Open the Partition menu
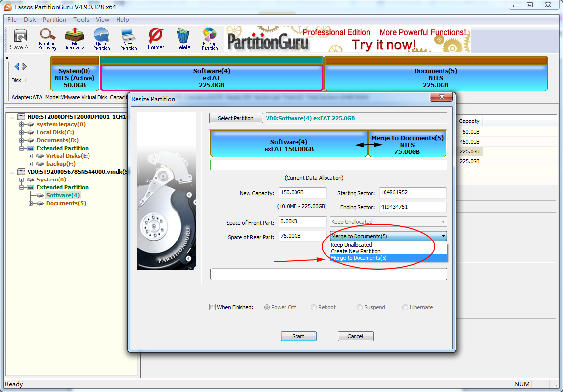This screenshot has width=563, height=392. [x=55, y=19]
